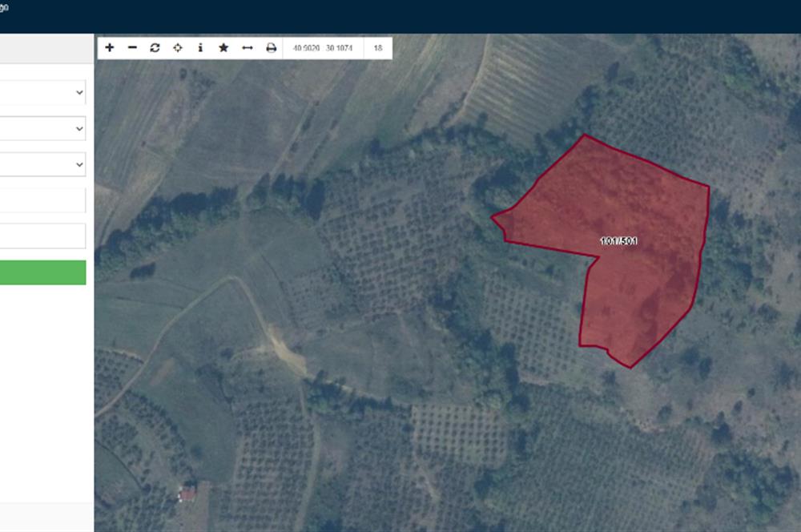The height and width of the screenshot is (532, 801).
Task: Select the horizontal arrows measure tool
Action: pyautogui.click(x=248, y=48)
